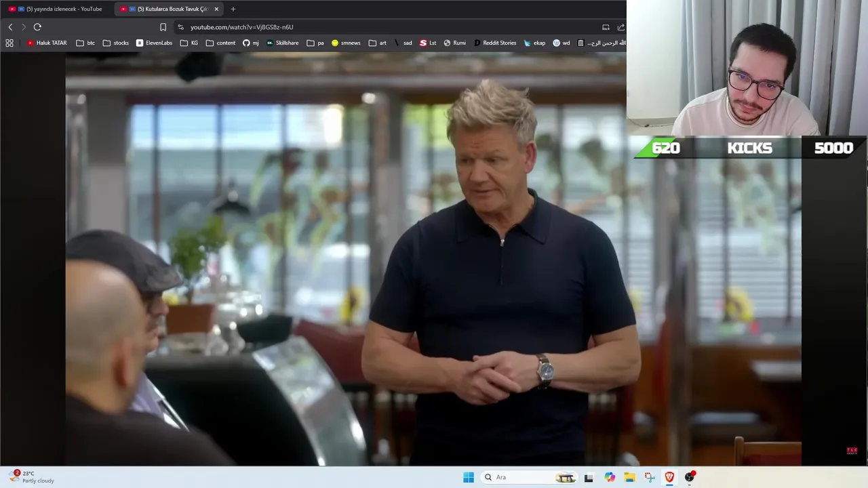
Task: Open Task View from the taskbar
Action: [x=589, y=477]
